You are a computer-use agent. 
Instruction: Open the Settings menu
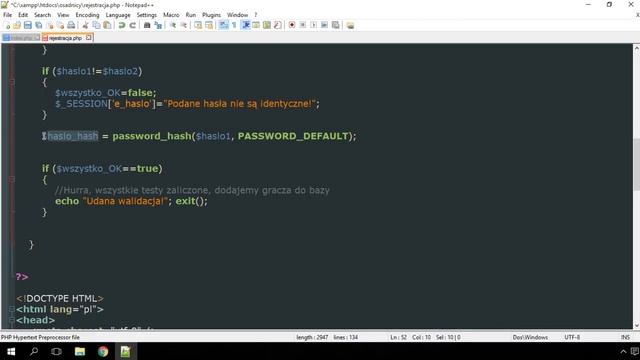pos(147,15)
